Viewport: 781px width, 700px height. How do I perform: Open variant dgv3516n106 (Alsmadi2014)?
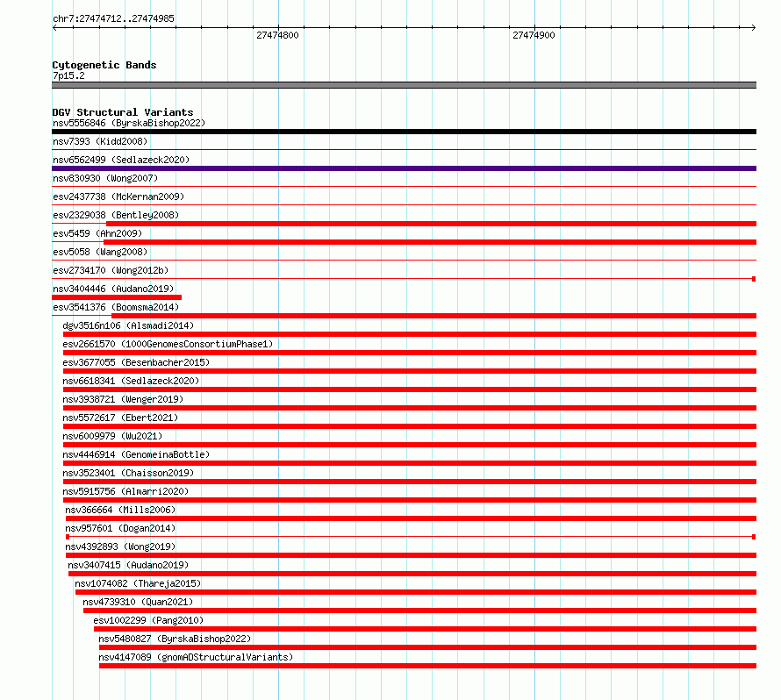128,325
